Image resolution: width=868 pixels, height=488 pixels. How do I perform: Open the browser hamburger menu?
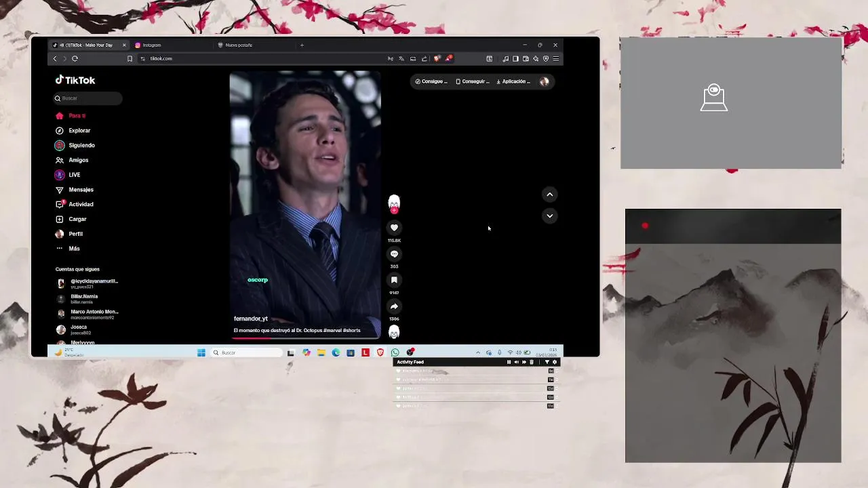coord(556,59)
